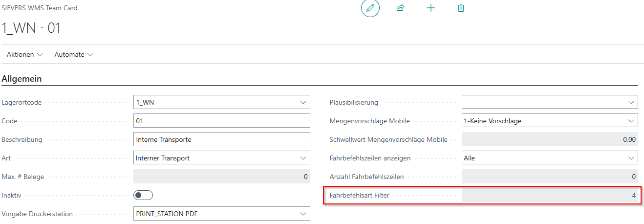Expand Mengenvorschläge Mobile dropdown
The image size is (644, 224).
tap(630, 121)
